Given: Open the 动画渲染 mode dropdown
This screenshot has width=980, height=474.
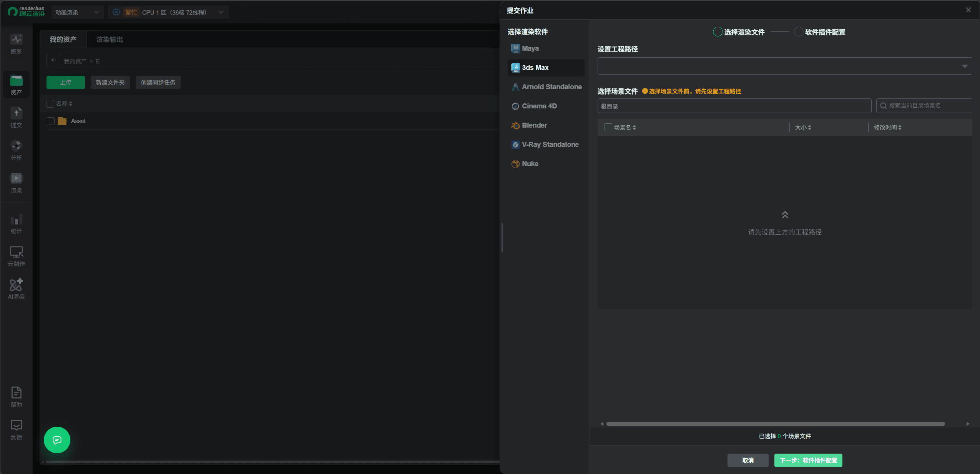Looking at the screenshot, I should coord(77,12).
